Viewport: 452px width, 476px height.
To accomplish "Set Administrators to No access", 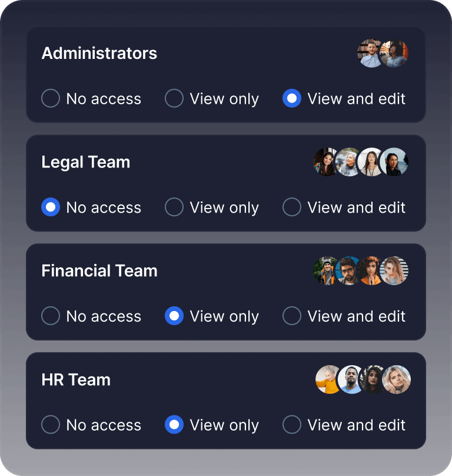I will coord(51,98).
